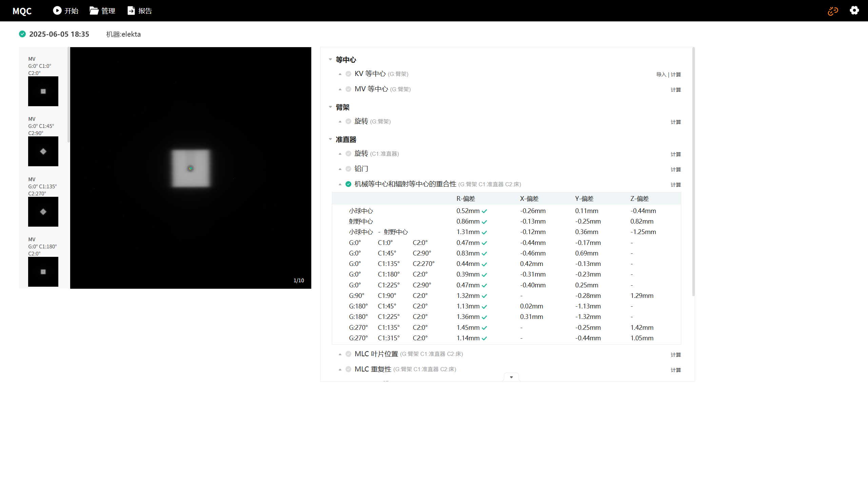Click the orange link connection icon
Viewport: 868px width, 494px height.
point(833,11)
